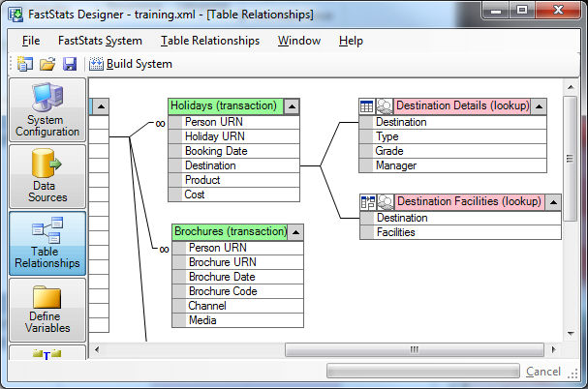The image size is (588, 389).
Task: Click the infinity symbol next to Holidays
Action: point(160,124)
